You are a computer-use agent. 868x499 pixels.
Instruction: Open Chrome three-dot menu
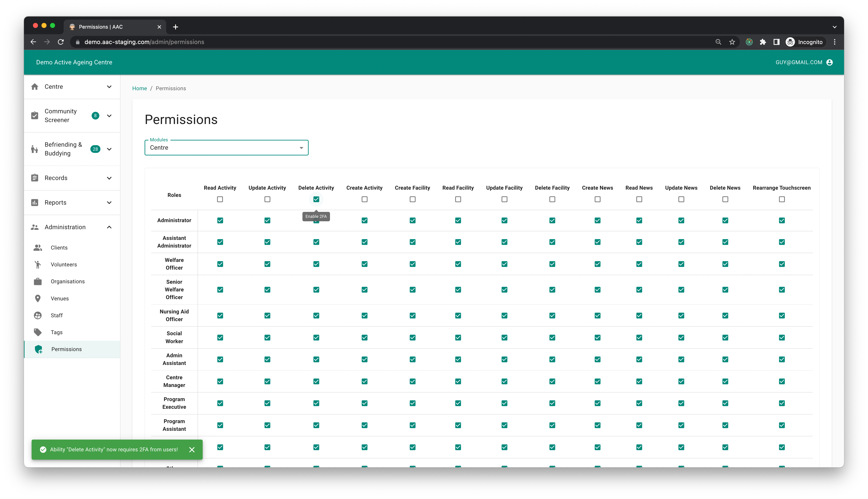tap(834, 42)
